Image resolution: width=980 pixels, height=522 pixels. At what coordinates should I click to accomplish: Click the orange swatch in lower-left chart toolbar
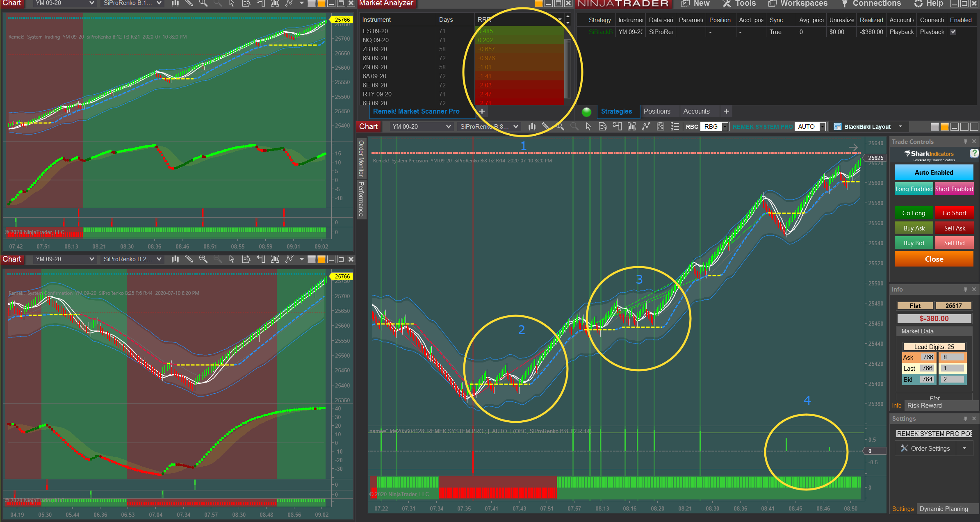pos(321,259)
